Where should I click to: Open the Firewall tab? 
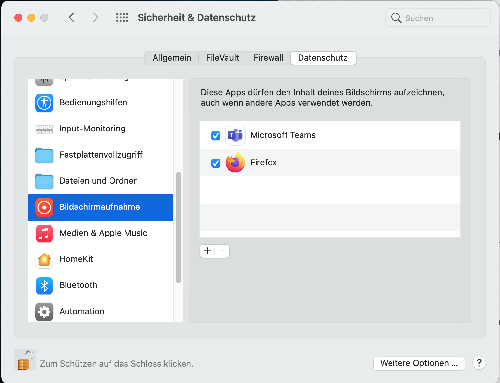point(268,58)
